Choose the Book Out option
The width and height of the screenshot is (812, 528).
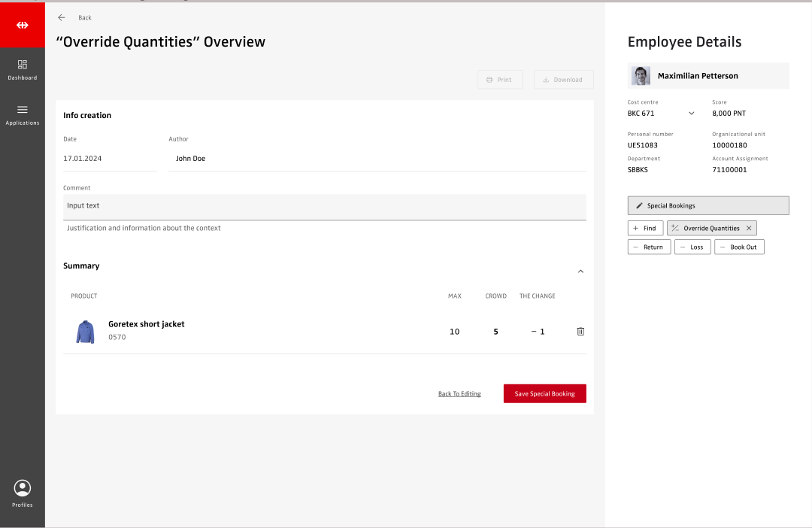click(738, 247)
